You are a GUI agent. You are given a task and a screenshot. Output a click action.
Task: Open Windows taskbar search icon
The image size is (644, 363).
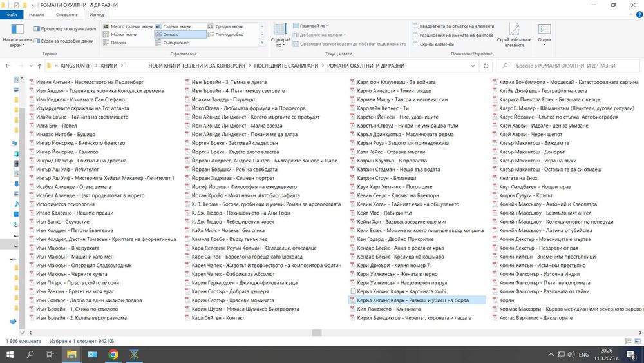tap(30, 355)
